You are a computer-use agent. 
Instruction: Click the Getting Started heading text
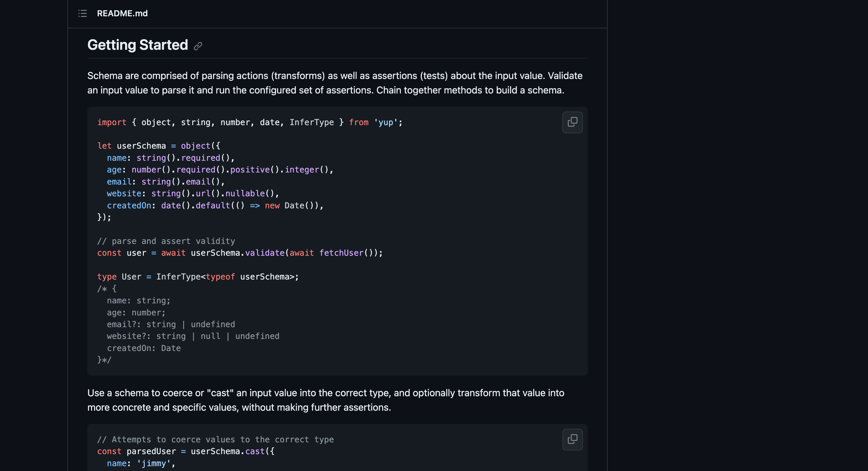(137, 45)
